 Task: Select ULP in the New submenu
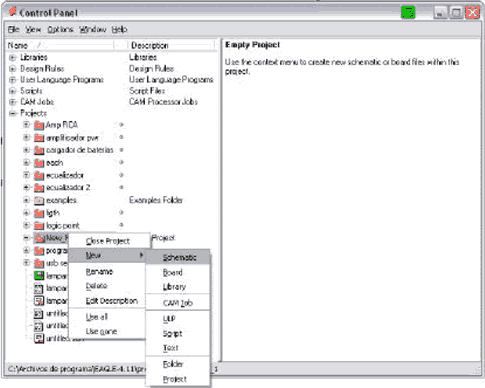point(178,319)
